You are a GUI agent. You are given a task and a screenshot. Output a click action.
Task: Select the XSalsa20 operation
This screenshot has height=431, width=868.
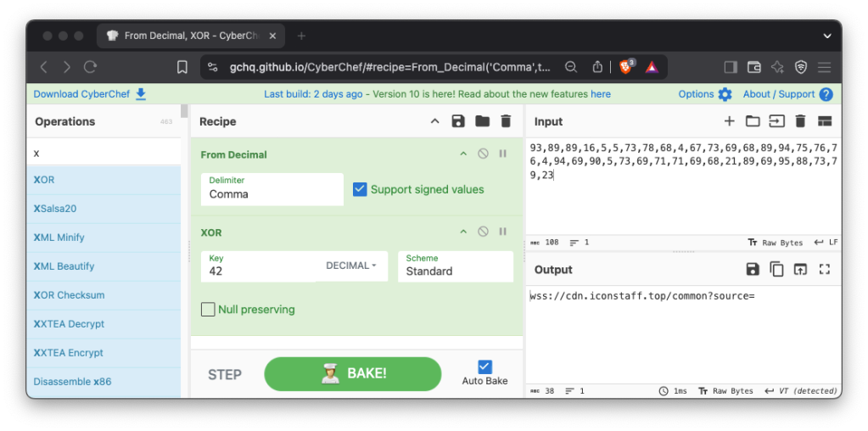point(103,209)
